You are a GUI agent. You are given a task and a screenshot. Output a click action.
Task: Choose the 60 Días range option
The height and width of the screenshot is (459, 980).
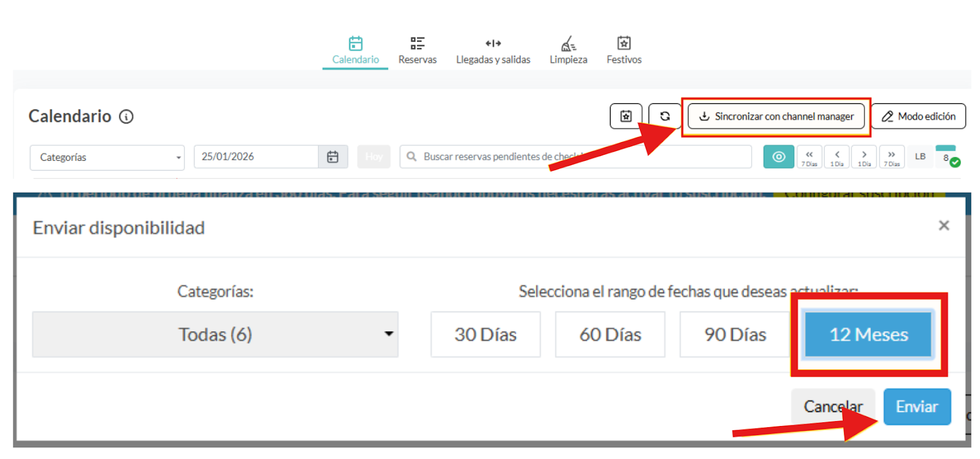[610, 335]
